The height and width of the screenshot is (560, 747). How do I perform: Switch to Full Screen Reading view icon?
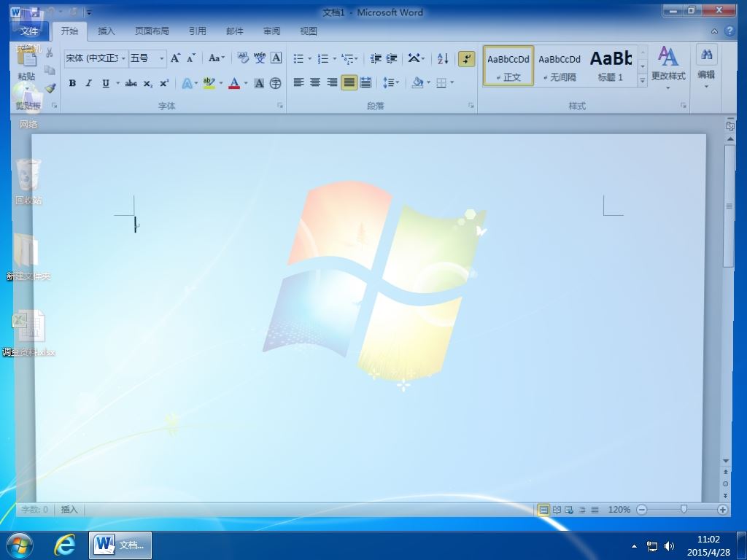(x=557, y=510)
